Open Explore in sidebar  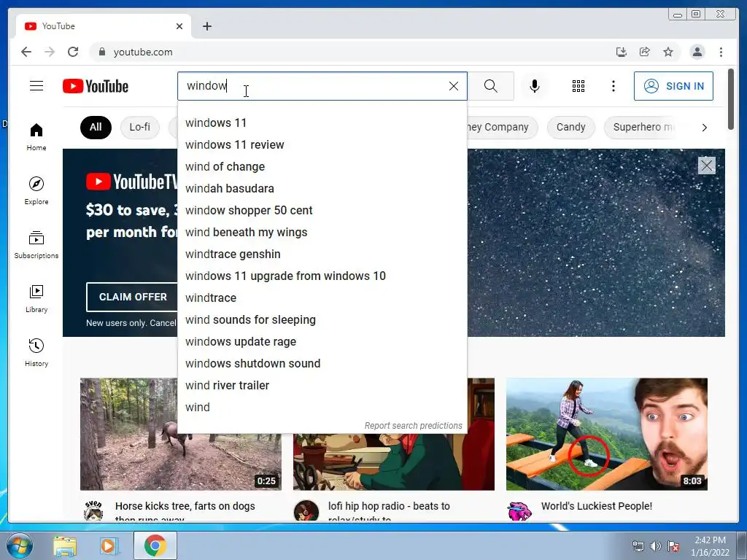(x=36, y=190)
